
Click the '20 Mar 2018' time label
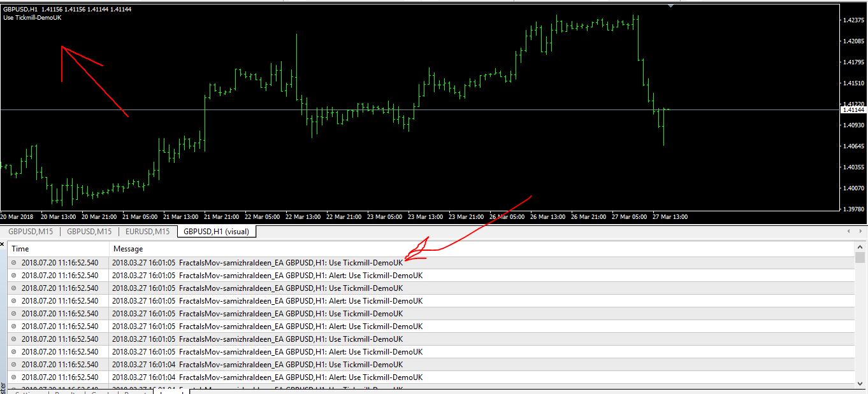pyautogui.click(x=16, y=217)
